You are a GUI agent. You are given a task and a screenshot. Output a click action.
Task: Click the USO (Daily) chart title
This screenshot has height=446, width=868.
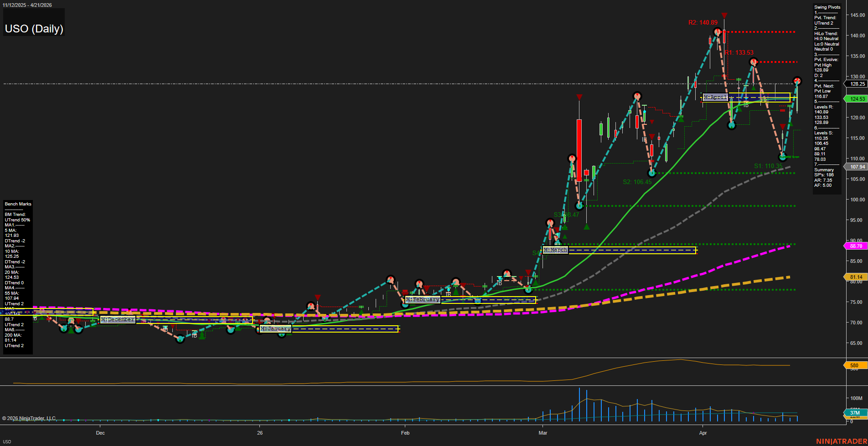click(34, 29)
